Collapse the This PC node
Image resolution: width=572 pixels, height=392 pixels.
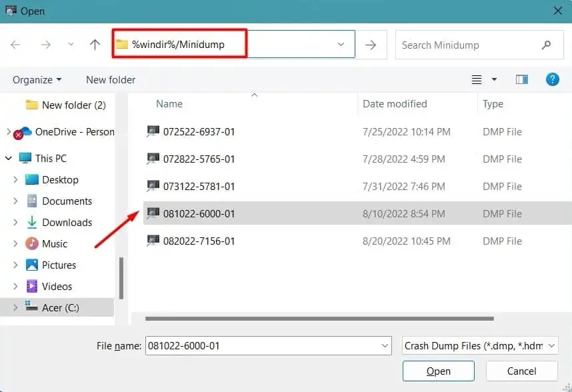point(9,158)
